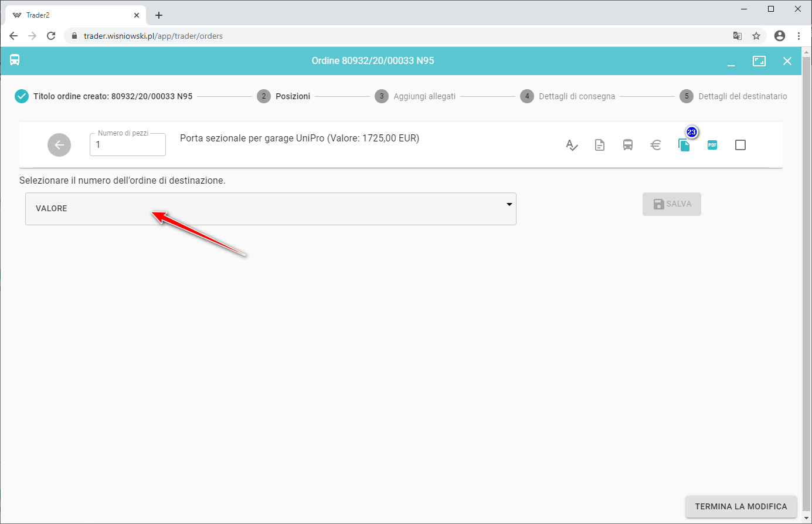Image resolution: width=812 pixels, height=524 pixels.
Task: Click the round back arrow button
Action: click(59, 145)
